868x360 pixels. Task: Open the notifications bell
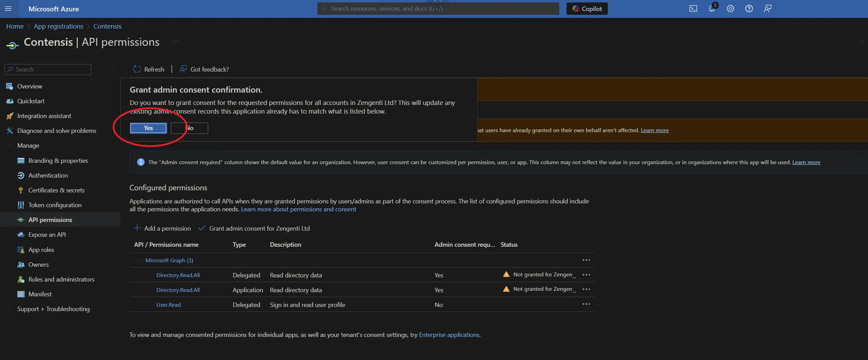tap(712, 9)
